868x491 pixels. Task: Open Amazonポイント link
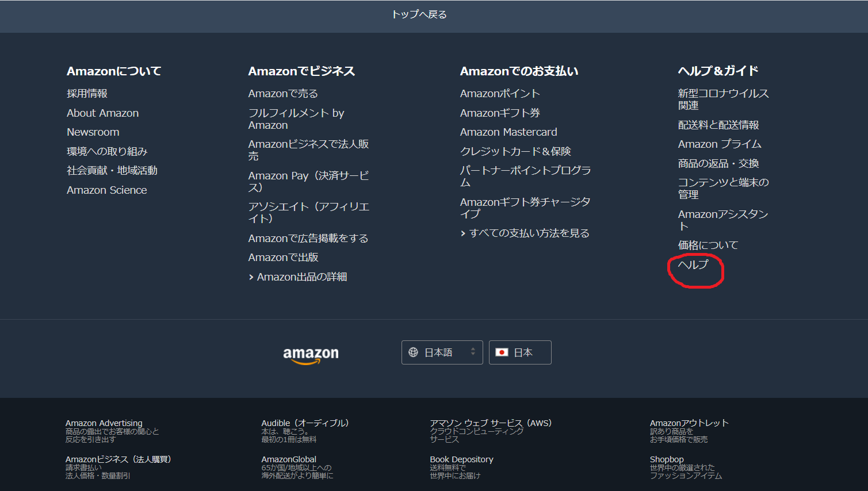pos(500,94)
